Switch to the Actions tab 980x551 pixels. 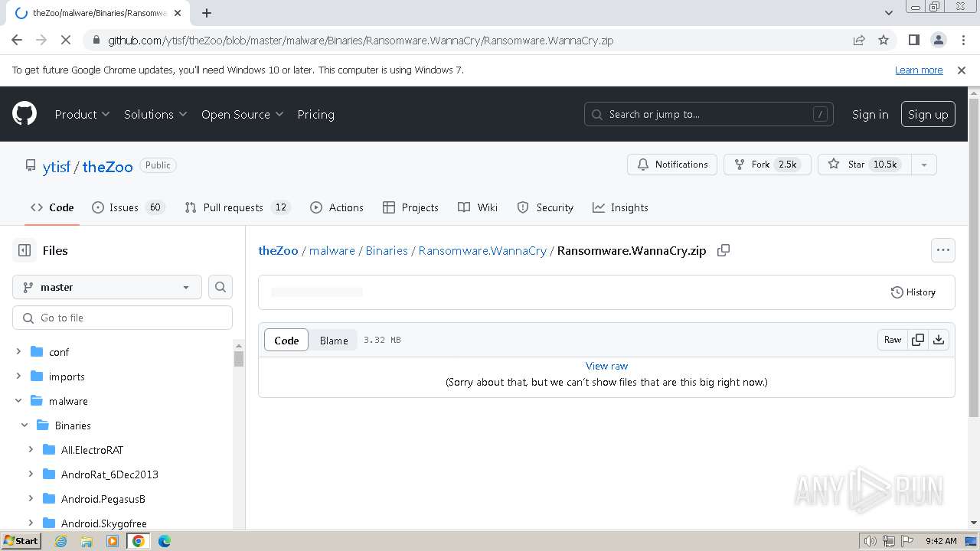[337, 207]
